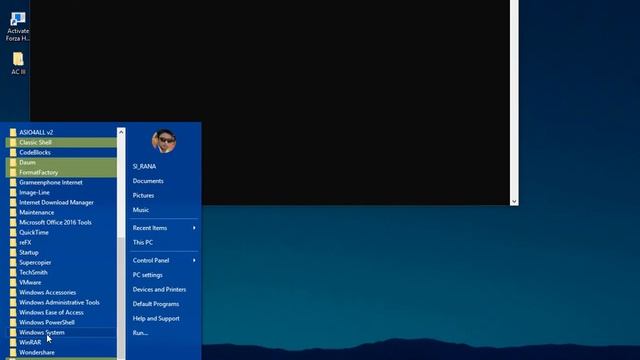
Task: Click the Daum text label
Action: [27, 162]
